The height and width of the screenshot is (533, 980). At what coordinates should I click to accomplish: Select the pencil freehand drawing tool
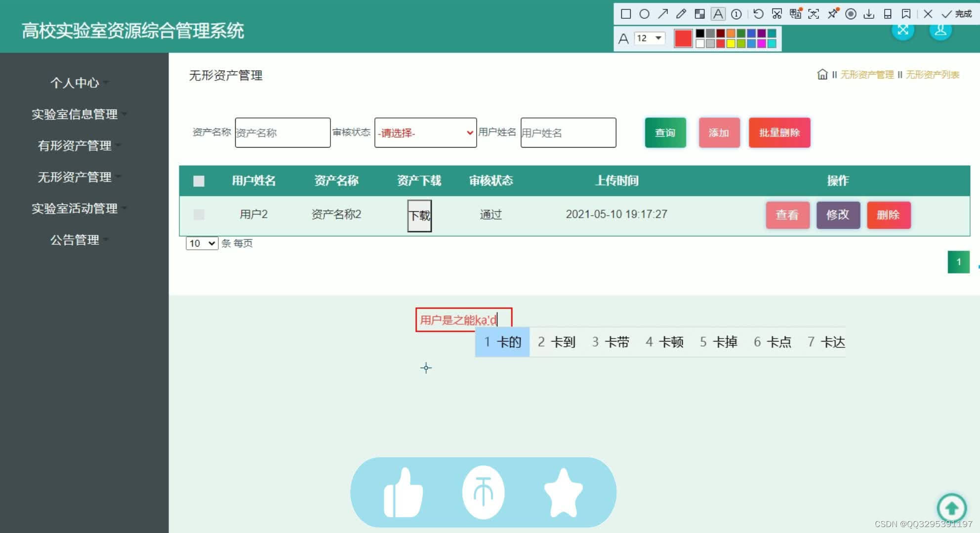pos(681,14)
